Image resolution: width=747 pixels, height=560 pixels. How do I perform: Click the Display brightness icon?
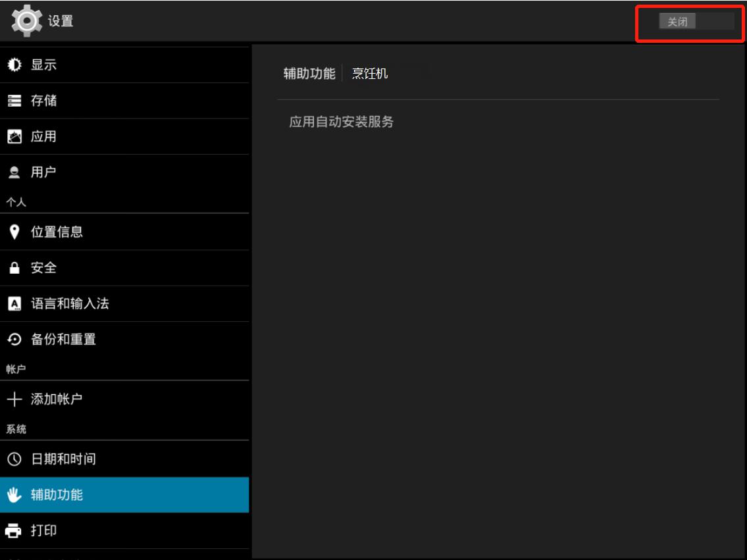coord(14,65)
